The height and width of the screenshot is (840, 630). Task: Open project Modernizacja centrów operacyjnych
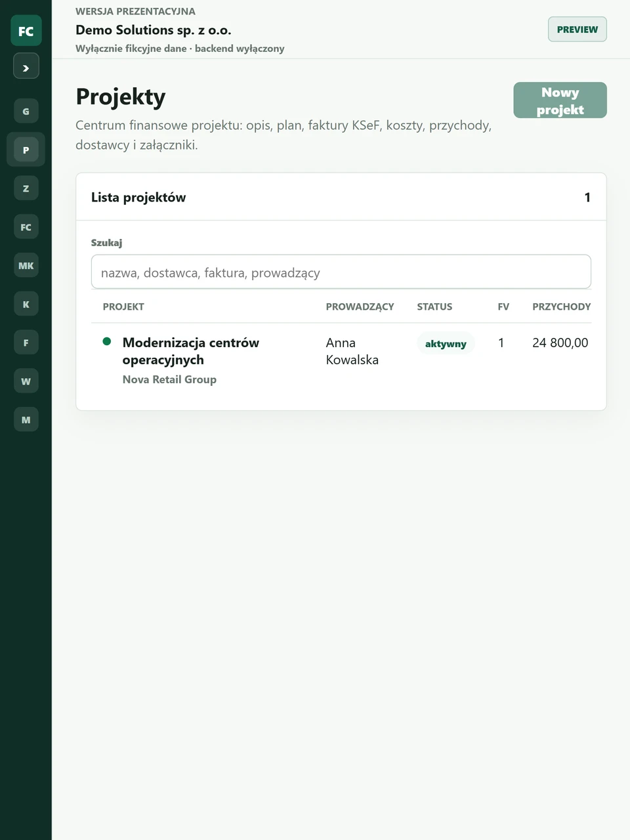tap(191, 351)
